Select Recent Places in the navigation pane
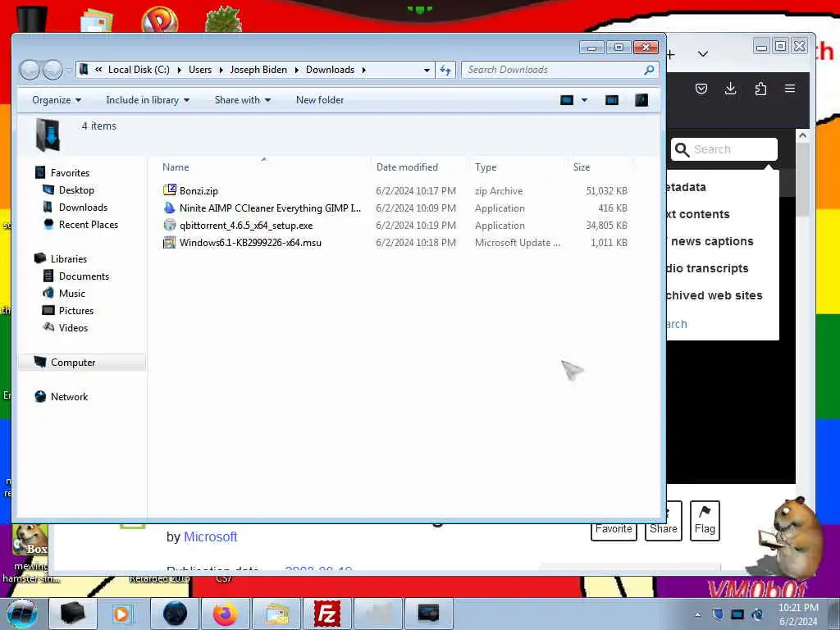This screenshot has height=630, width=840. [89, 225]
